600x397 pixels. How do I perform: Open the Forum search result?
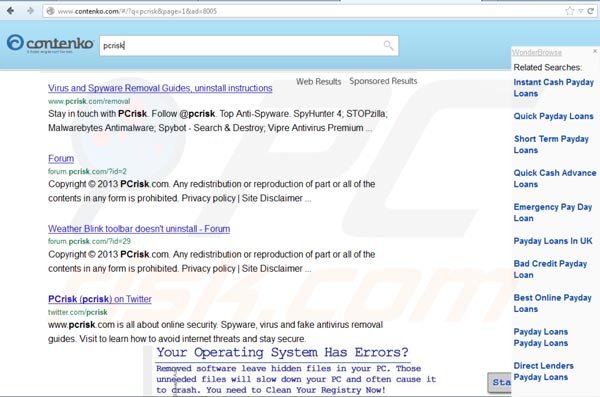(61, 158)
